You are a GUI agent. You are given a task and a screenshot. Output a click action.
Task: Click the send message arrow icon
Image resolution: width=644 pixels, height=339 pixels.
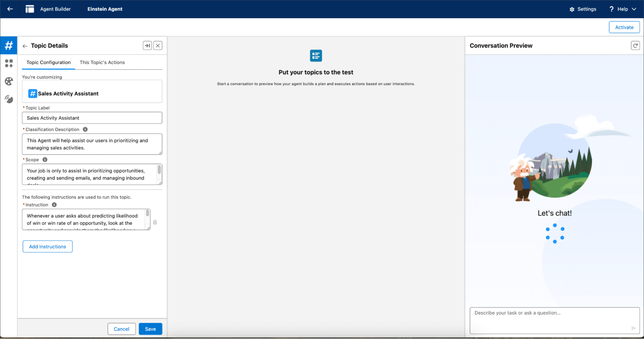[633, 328]
